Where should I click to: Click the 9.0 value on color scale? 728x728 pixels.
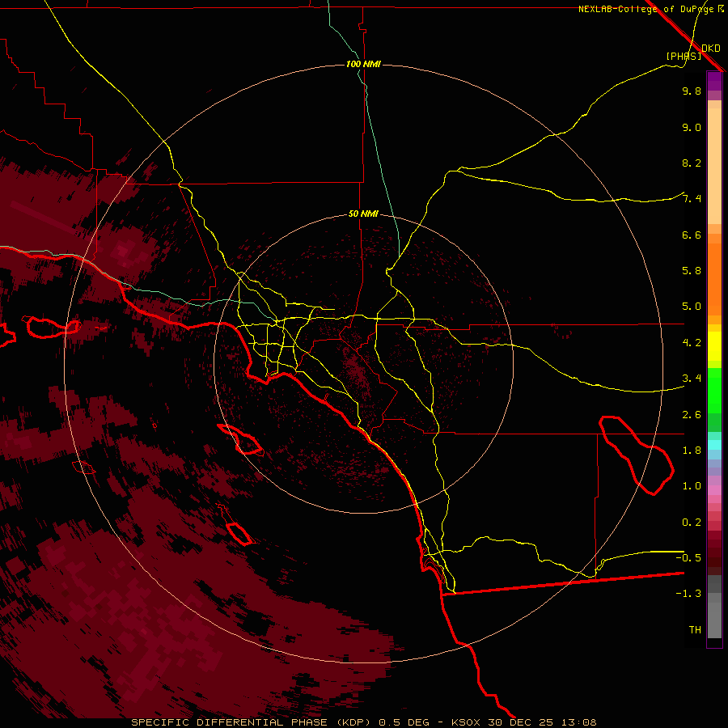click(692, 127)
